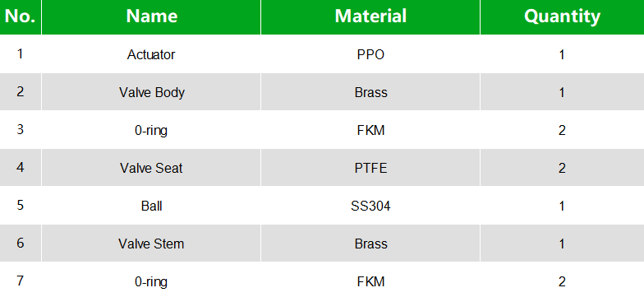Select the Ball name cell
644x297 pixels.
coord(151,206)
